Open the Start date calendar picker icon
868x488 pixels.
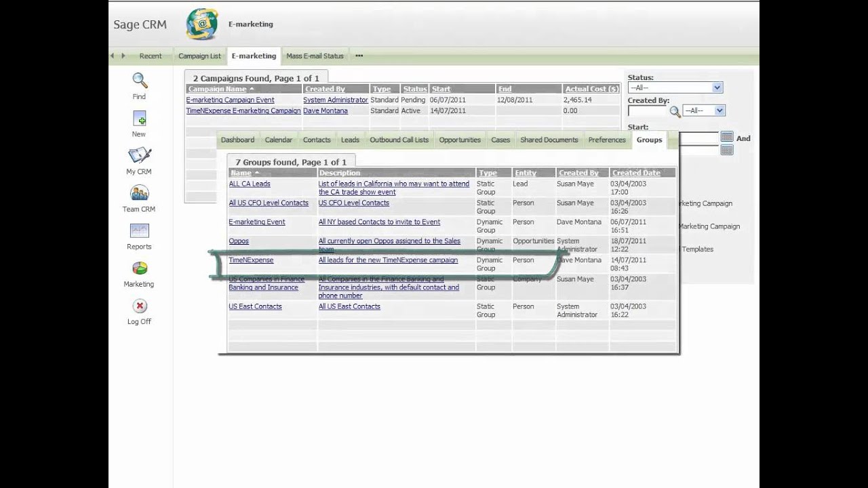[x=727, y=137]
